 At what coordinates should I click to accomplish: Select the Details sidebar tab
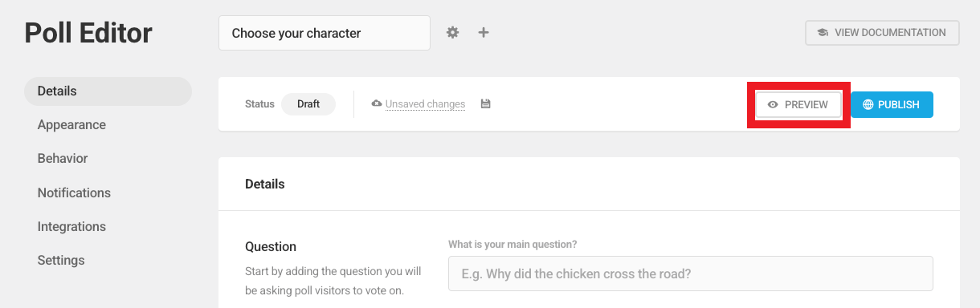pyautogui.click(x=108, y=91)
